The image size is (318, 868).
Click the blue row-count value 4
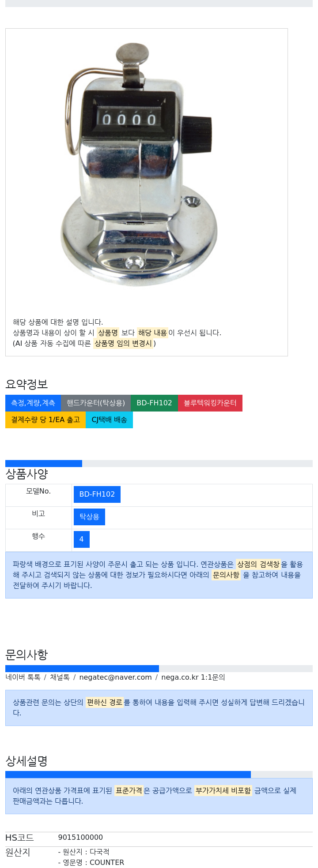coord(81,539)
